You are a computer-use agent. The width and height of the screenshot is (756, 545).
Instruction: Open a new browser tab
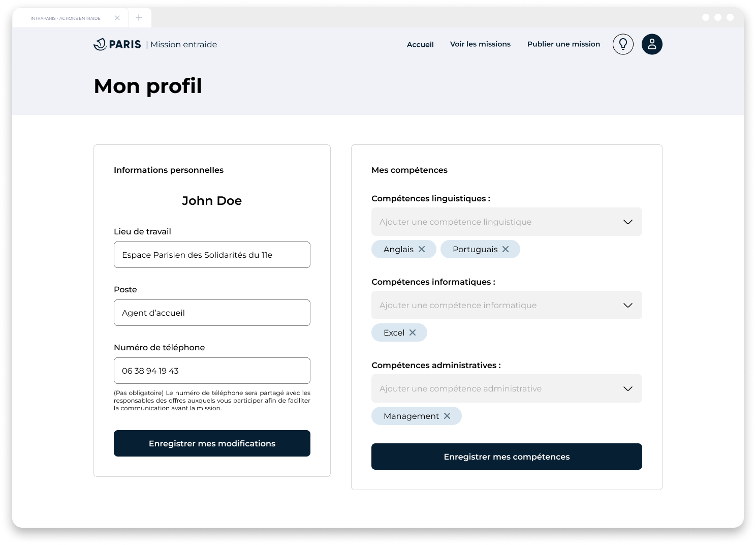139,18
